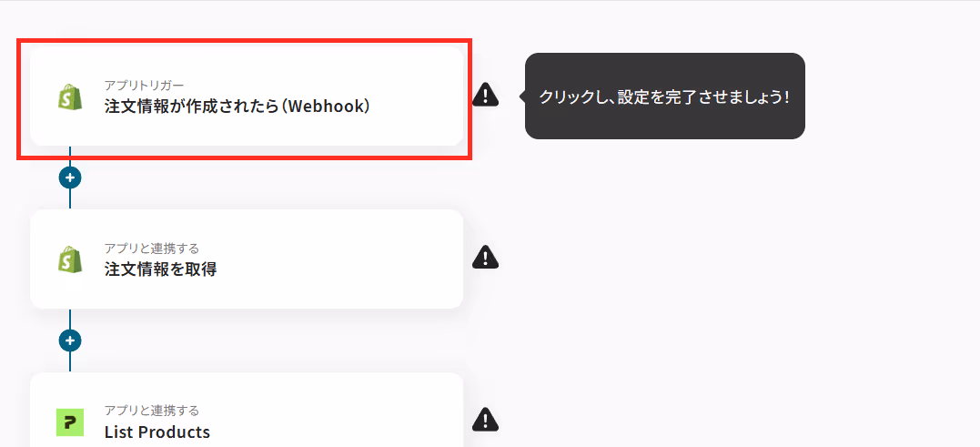
Task: Click the warning icon beside 注文情報を取得
Action: pos(485,257)
